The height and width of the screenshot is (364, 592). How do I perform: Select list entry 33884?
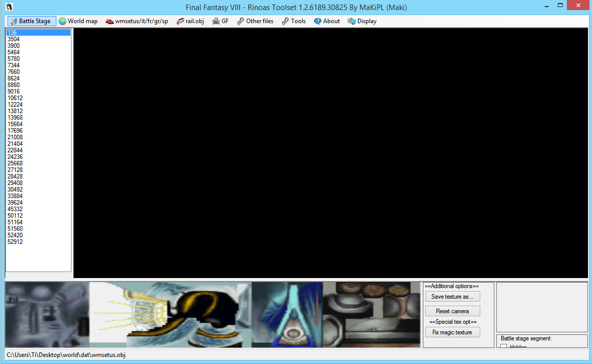tap(38, 196)
